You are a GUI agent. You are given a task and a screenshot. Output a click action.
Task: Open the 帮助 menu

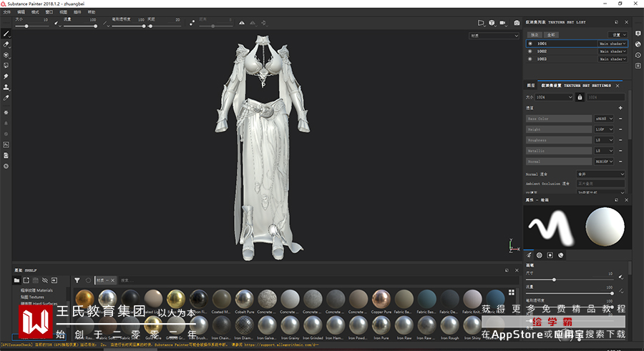92,12
